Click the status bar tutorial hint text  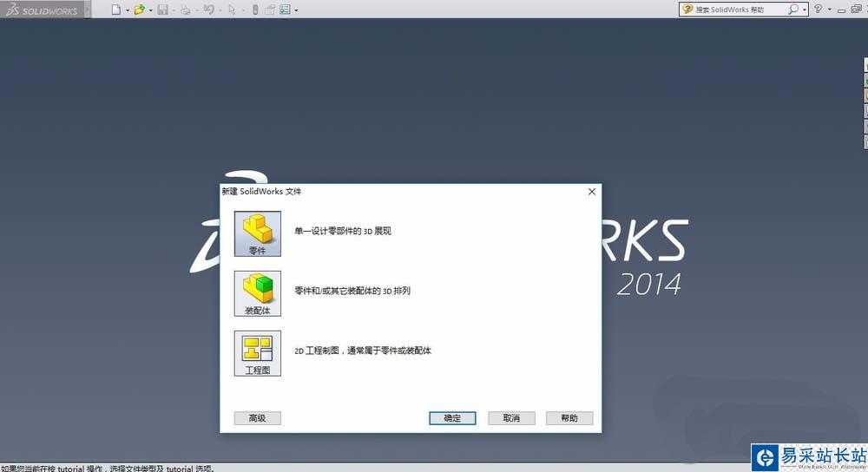click(x=108, y=469)
